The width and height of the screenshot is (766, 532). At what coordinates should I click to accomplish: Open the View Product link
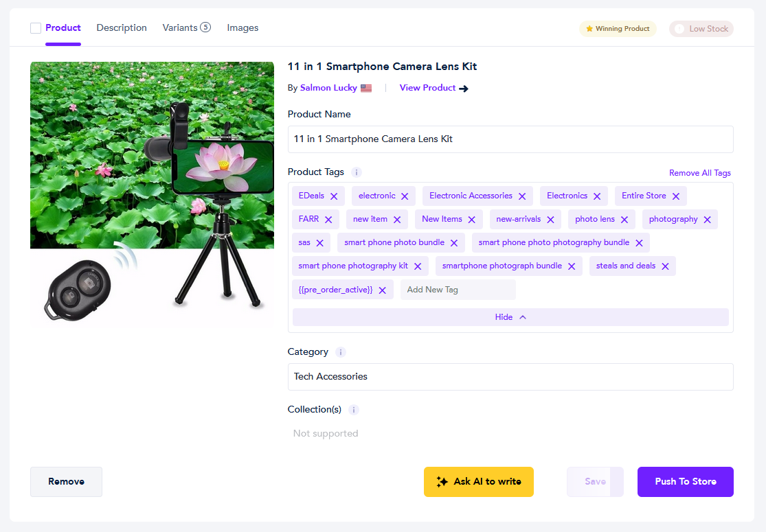[x=427, y=88]
